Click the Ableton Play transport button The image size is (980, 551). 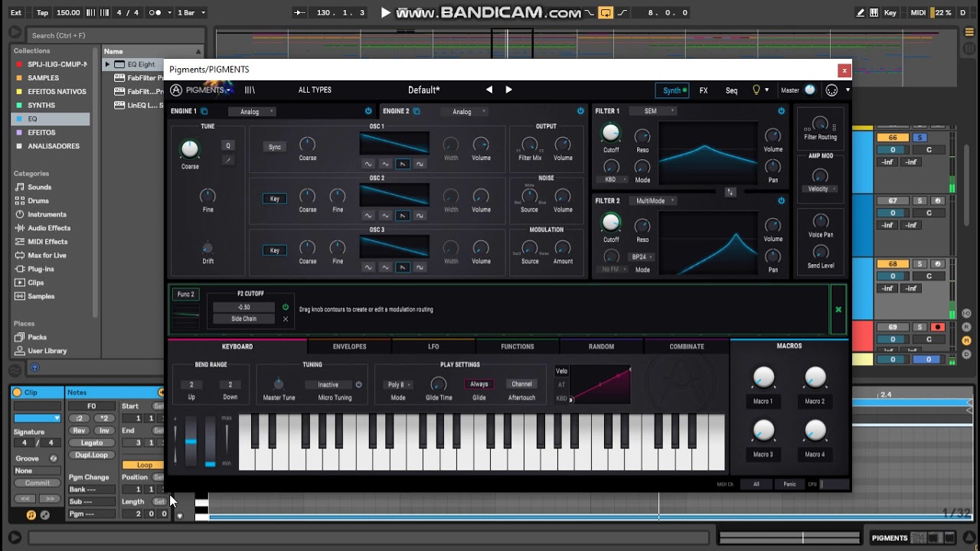[x=386, y=12]
